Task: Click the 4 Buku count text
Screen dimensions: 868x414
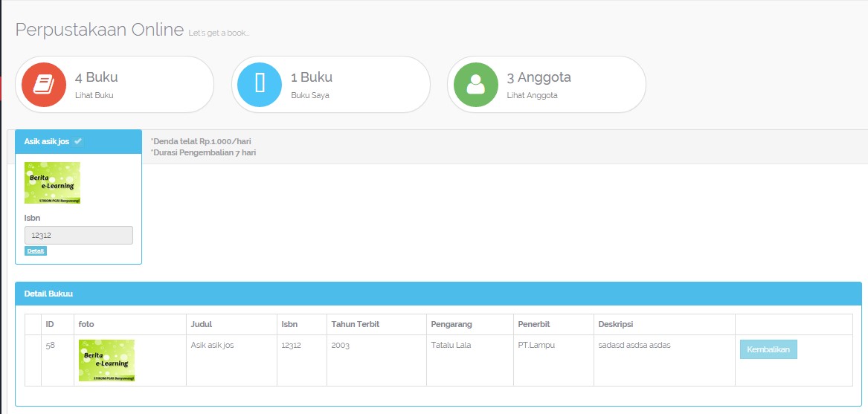Action: pyautogui.click(x=97, y=77)
